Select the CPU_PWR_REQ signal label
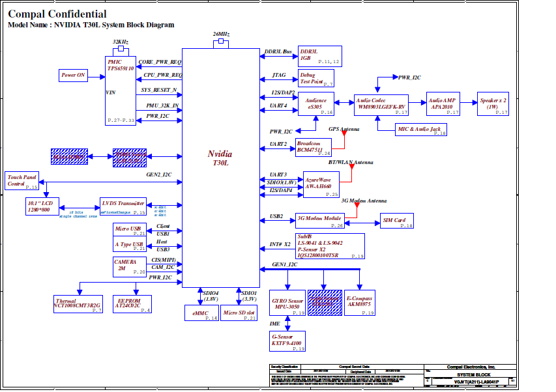Image resolution: width=556 pixels, height=392 pixels. [163, 75]
